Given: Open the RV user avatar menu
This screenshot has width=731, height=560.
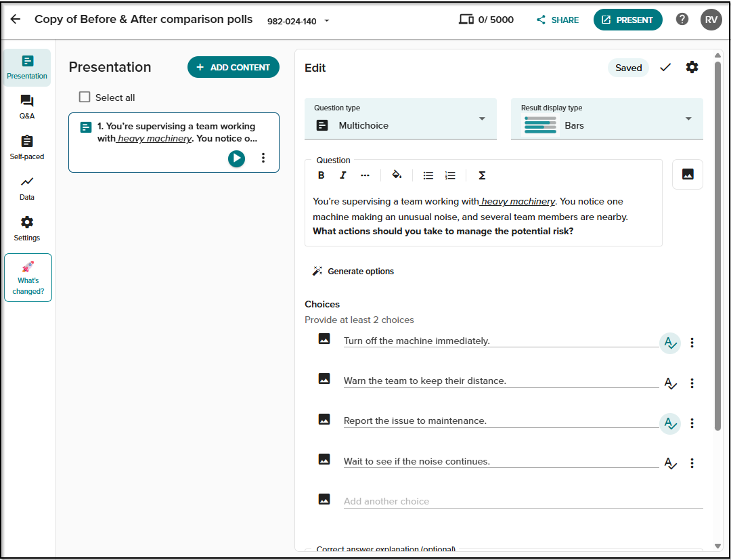Looking at the screenshot, I should tap(711, 20).
